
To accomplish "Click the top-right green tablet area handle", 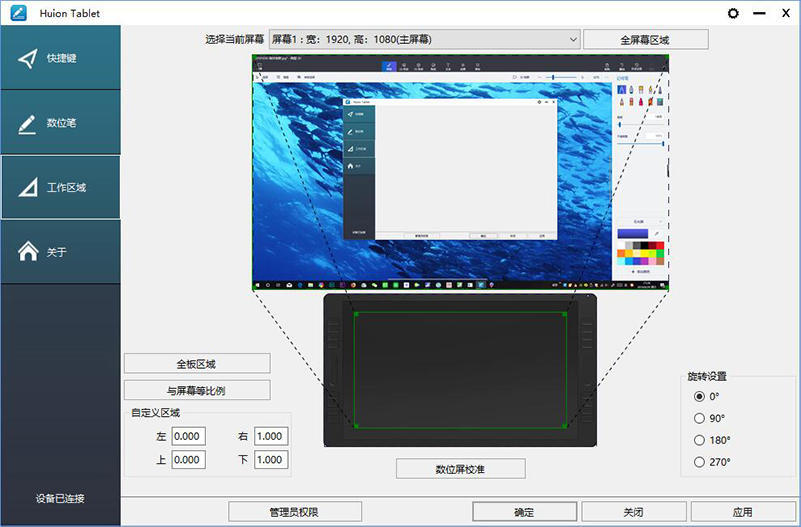I will [x=564, y=314].
